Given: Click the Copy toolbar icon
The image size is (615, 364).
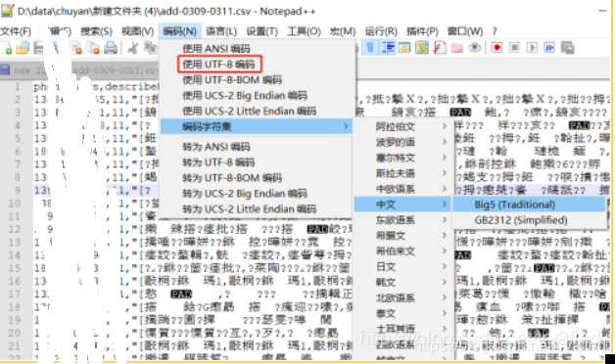Looking at the screenshot, I should (151, 48).
